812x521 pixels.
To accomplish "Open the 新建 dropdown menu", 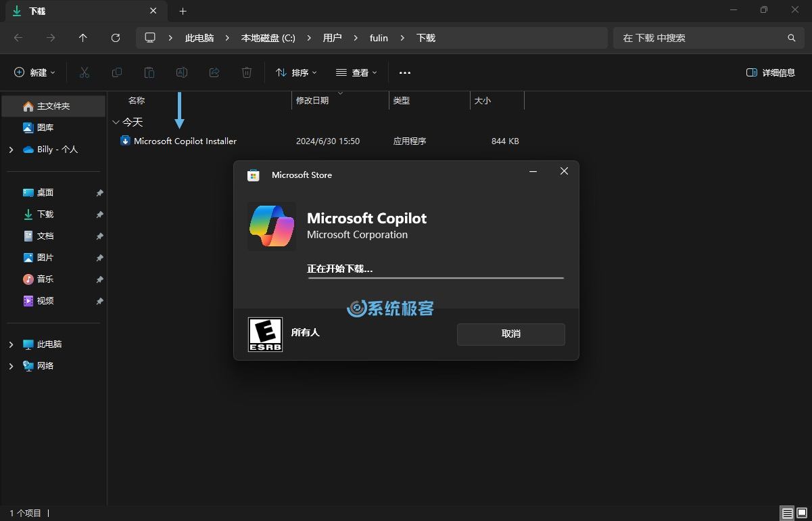I will click(x=35, y=72).
